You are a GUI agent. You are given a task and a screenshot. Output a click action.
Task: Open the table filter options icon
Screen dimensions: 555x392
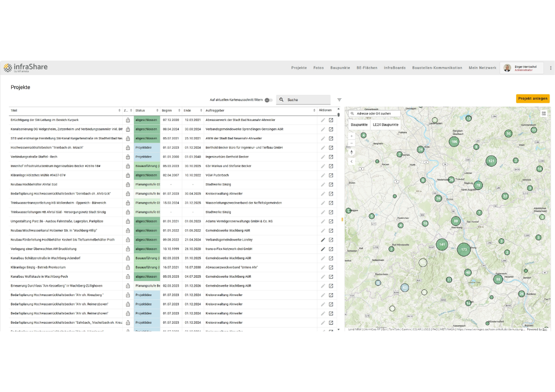pyautogui.click(x=339, y=100)
